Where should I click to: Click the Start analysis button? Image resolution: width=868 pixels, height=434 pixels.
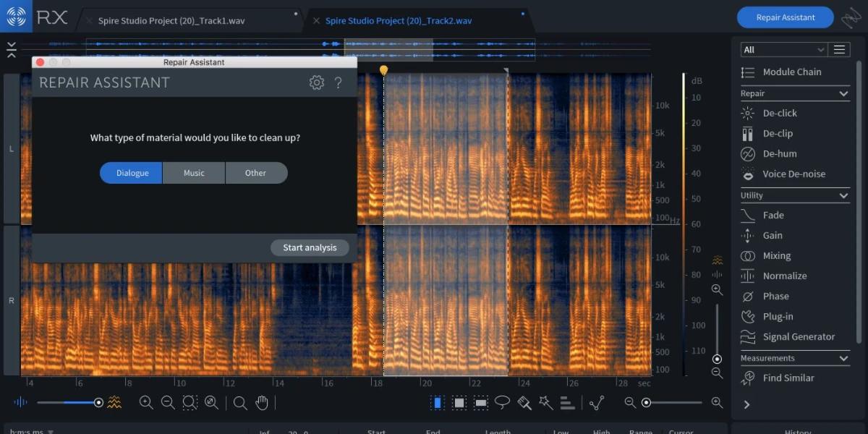(x=310, y=247)
